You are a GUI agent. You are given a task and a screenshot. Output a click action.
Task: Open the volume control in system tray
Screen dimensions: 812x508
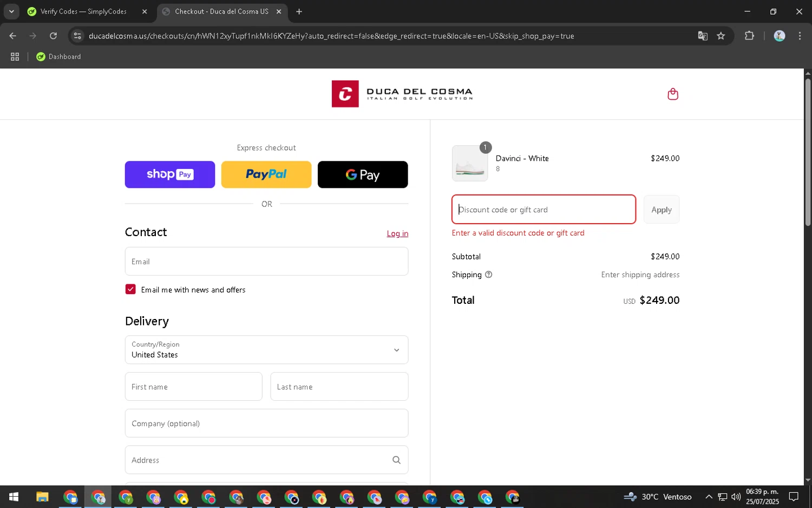coord(736,497)
